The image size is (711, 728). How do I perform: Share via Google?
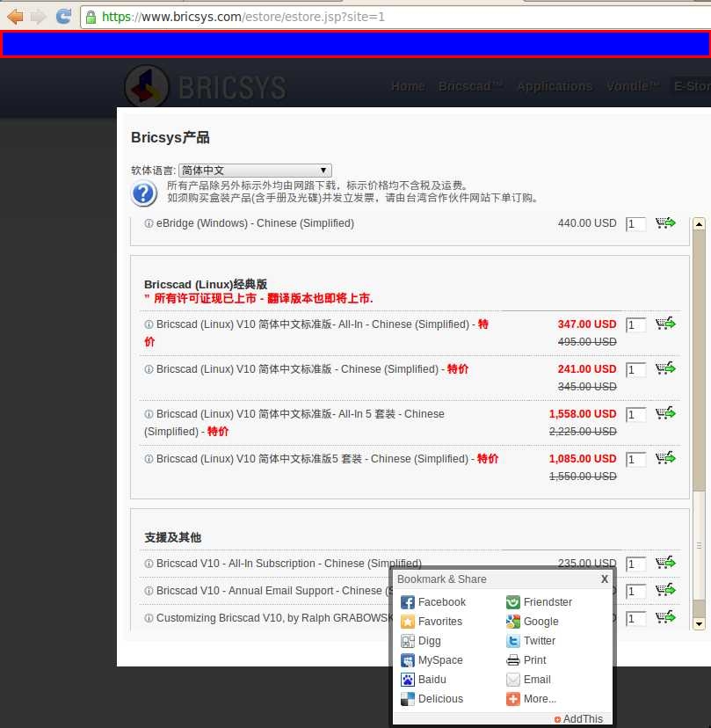tap(532, 622)
